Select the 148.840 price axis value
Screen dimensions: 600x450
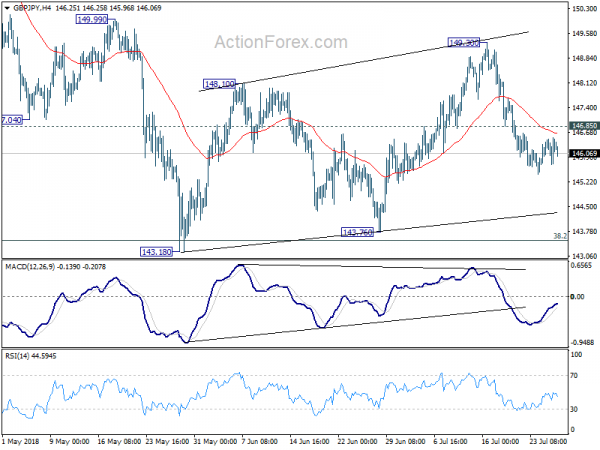click(585, 58)
